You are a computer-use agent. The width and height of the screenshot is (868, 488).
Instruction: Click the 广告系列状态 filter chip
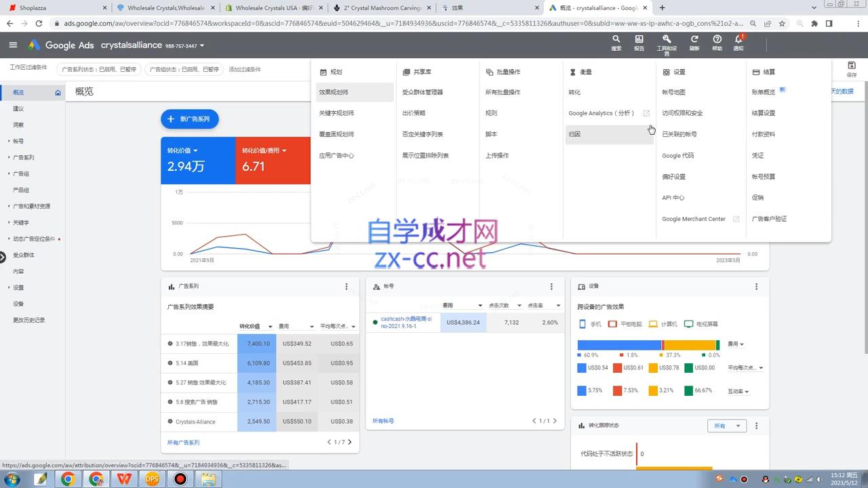(x=99, y=69)
